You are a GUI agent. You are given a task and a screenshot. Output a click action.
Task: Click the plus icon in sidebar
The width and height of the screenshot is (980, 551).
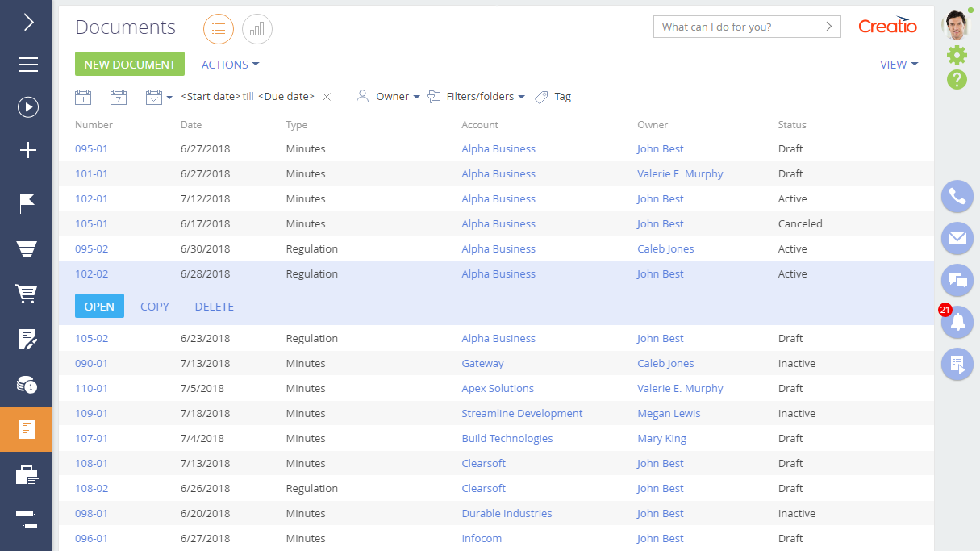28,150
